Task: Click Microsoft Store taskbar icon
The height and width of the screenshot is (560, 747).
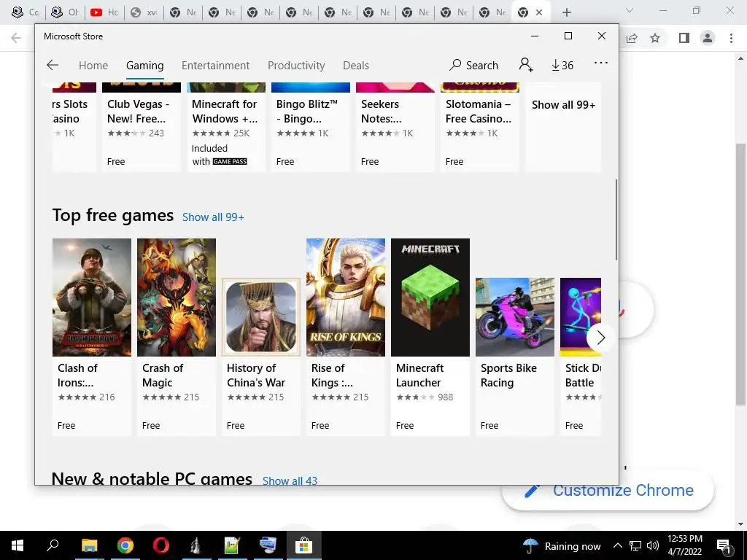Action: (303, 545)
